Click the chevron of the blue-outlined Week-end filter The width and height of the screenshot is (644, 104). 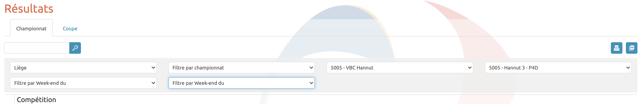[x=311, y=83]
